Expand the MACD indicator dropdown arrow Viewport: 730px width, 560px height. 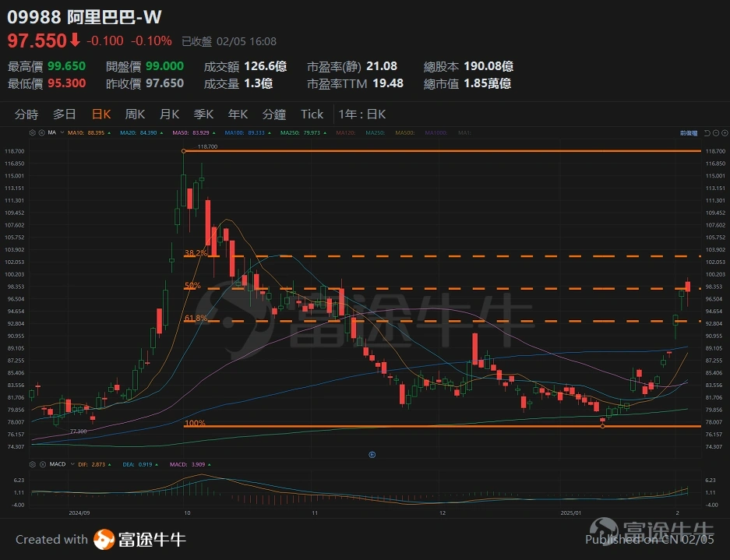click(72, 464)
